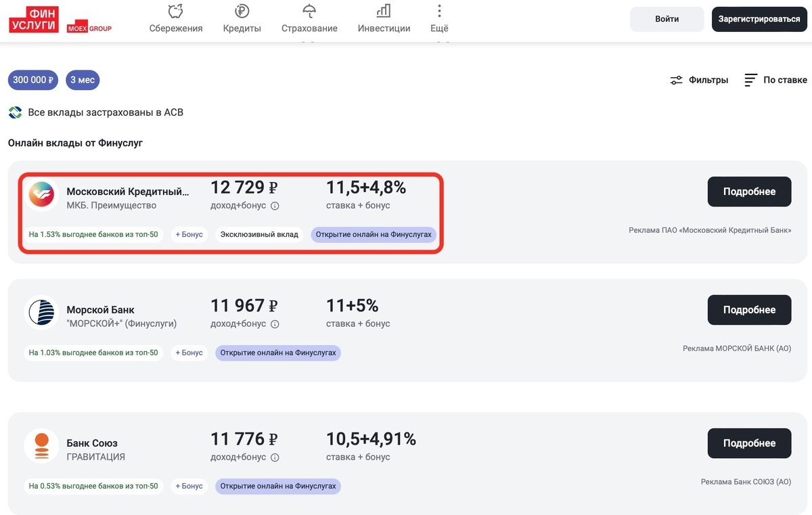
Task: Click Подробнее on Морской Банк card
Action: tap(749, 310)
